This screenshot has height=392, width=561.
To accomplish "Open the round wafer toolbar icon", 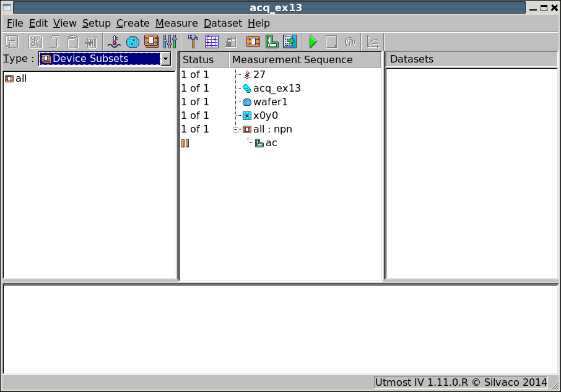I will pos(133,42).
